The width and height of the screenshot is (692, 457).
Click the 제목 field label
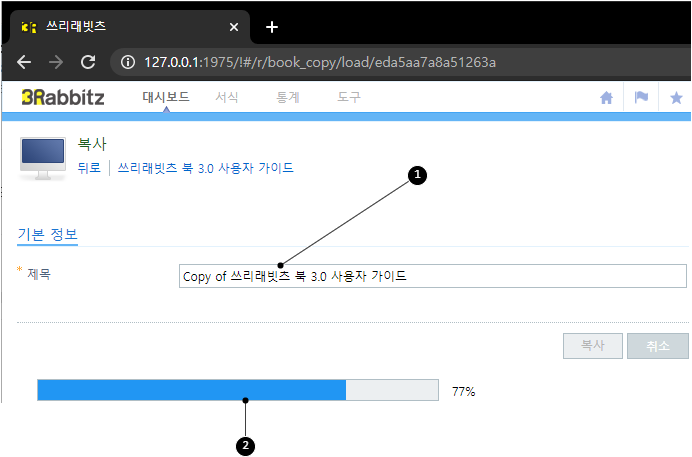coord(39,274)
